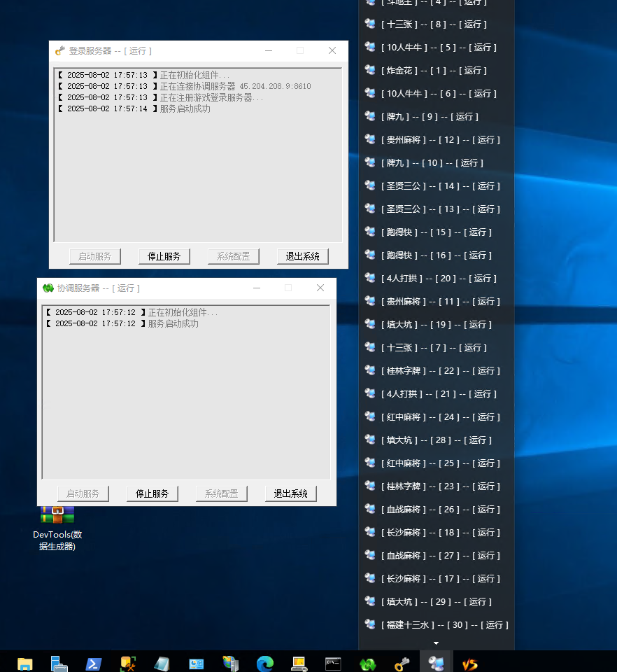The height and width of the screenshot is (672, 617).
Task: Open the orange V5 taskbar icon
Action: (470, 664)
